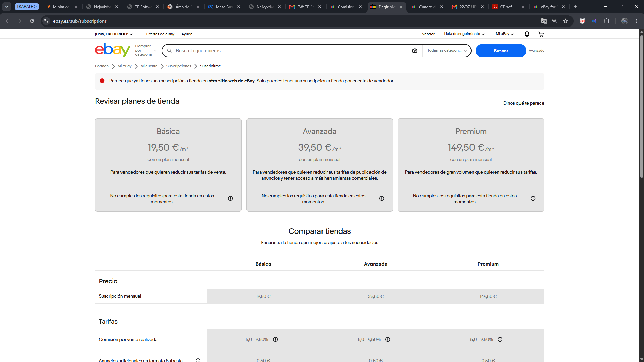Bookmark this page with the star icon

coord(565,21)
